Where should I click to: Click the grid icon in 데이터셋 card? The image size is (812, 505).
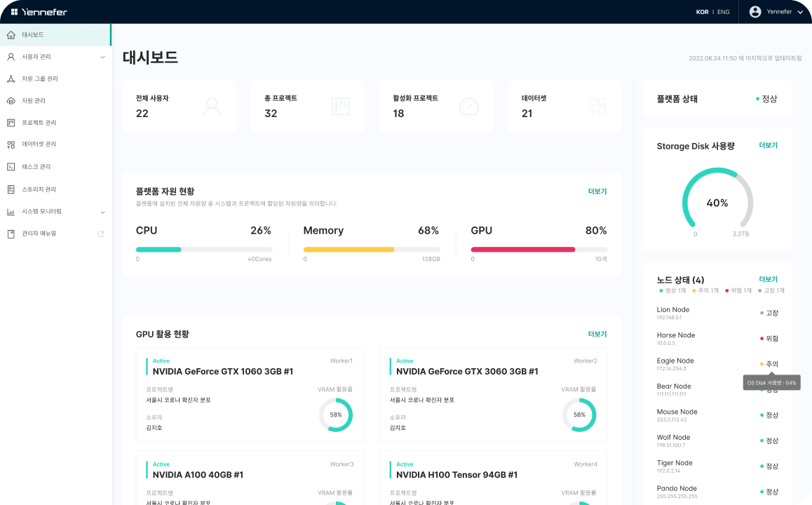tap(597, 107)
